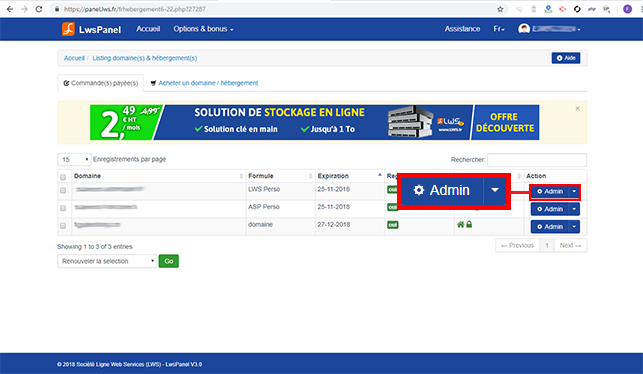
Task: Click Admin button for the domaine row
Action: point(550,227)
